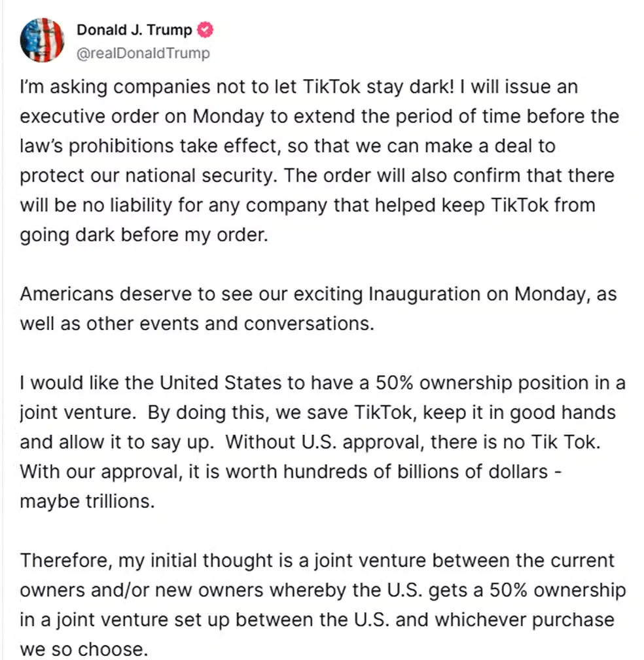
Task: Open the Donald J. Trump profile name
Action: click(x=134, y=29)
